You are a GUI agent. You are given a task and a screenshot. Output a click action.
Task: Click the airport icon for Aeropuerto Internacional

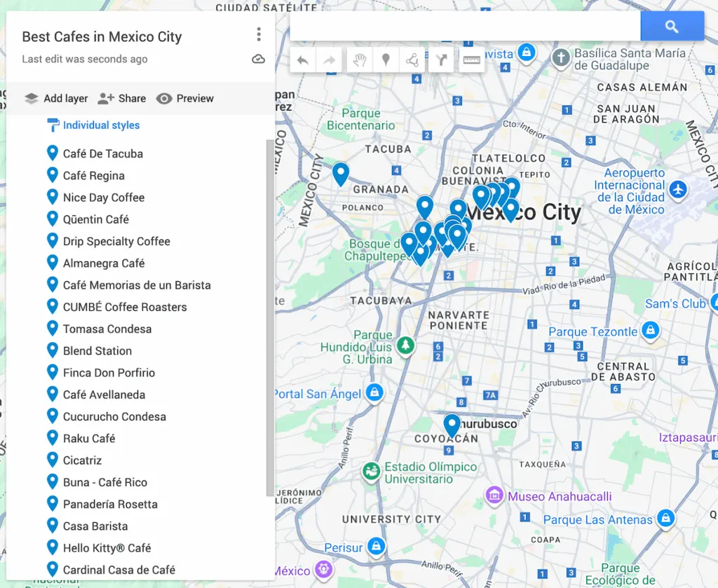(x=678, y=189)
